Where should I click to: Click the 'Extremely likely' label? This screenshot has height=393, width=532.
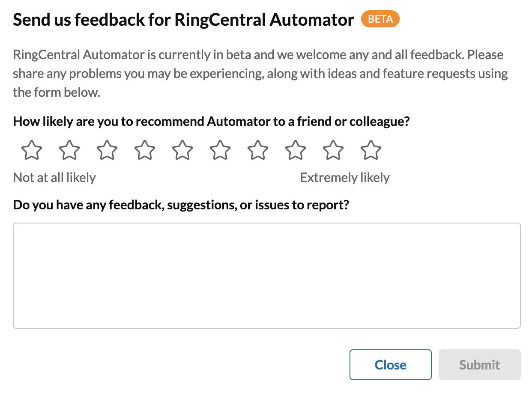point(345,177)
